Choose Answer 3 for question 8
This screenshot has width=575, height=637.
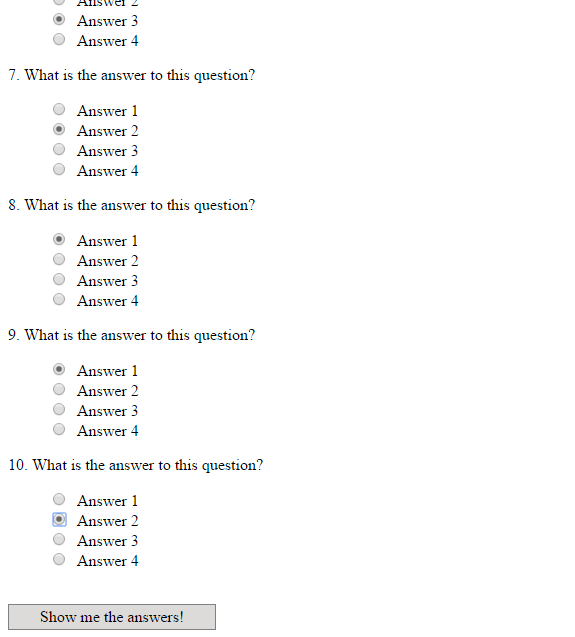click(59, 279)
